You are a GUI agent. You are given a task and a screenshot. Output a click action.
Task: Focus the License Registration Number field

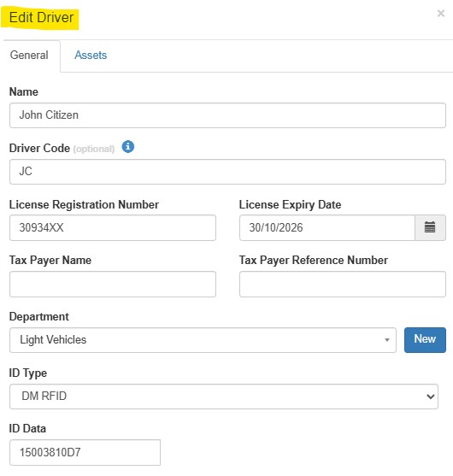point(113,227)
